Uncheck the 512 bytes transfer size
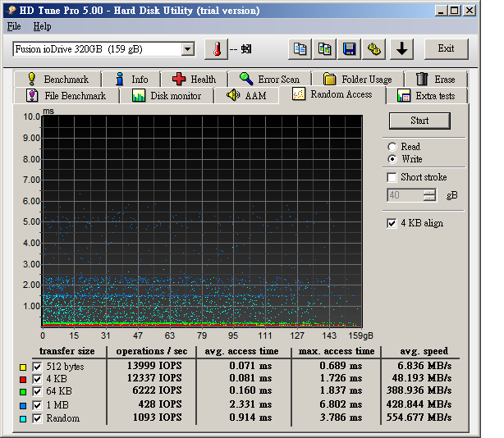 point(37,367)
